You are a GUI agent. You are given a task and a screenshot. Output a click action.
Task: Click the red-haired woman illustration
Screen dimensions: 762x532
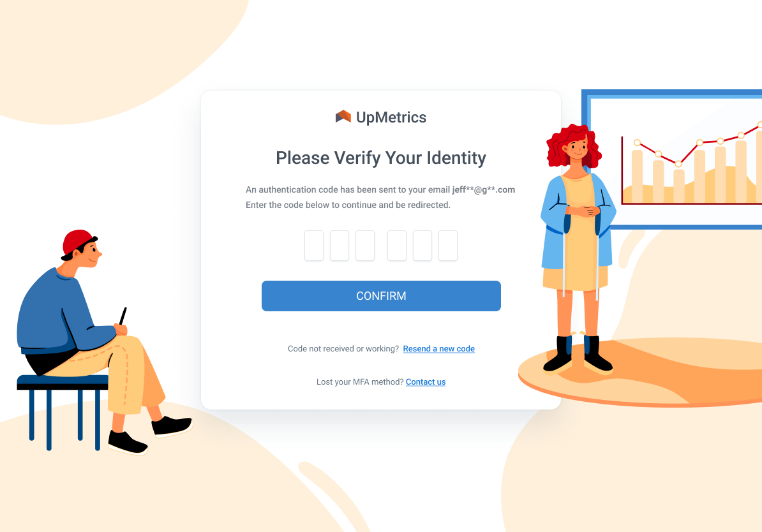578,248
